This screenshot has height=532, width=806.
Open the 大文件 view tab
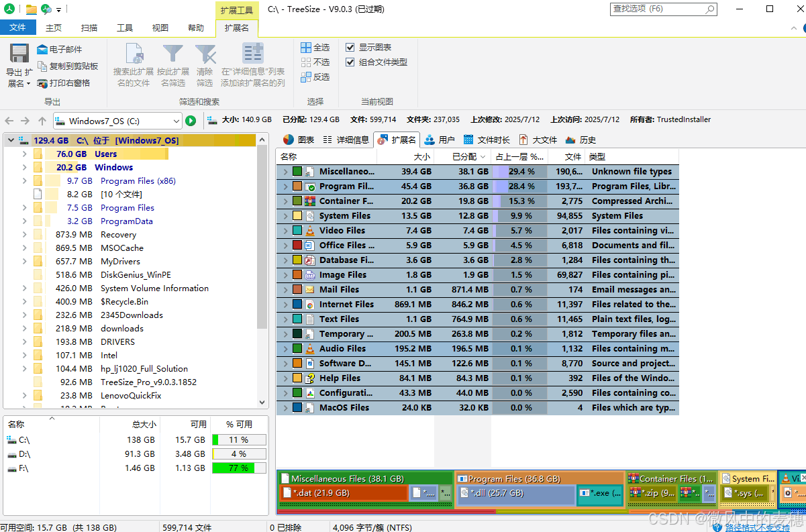538,140
